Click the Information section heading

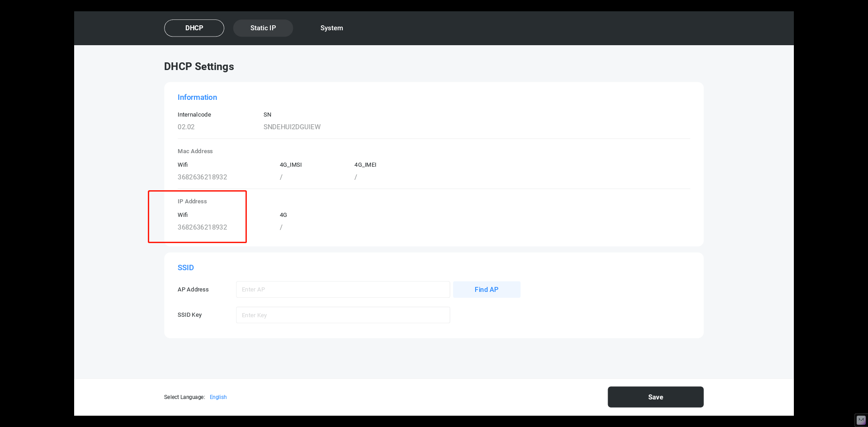coord(197,97)
